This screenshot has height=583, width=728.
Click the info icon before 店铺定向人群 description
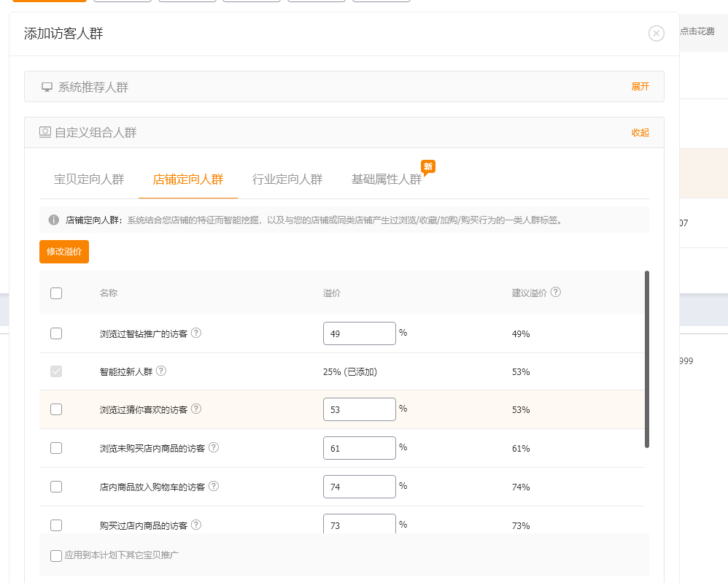pos(54,220)
